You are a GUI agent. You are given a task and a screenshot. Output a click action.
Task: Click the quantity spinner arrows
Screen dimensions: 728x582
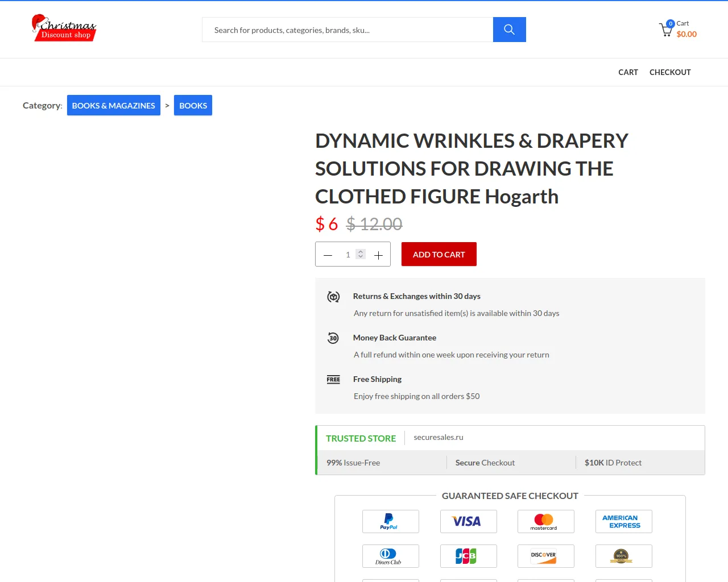[x=361, y=254]
